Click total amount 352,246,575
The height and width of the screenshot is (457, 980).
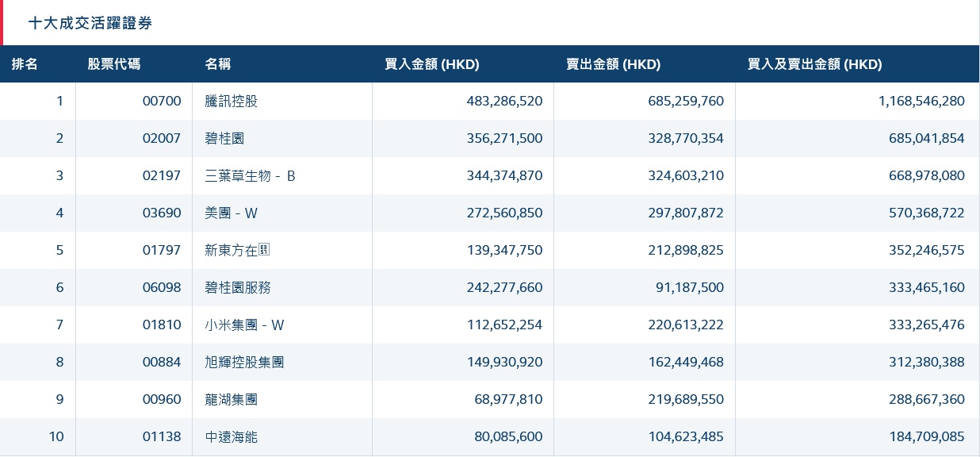point(927,251)
